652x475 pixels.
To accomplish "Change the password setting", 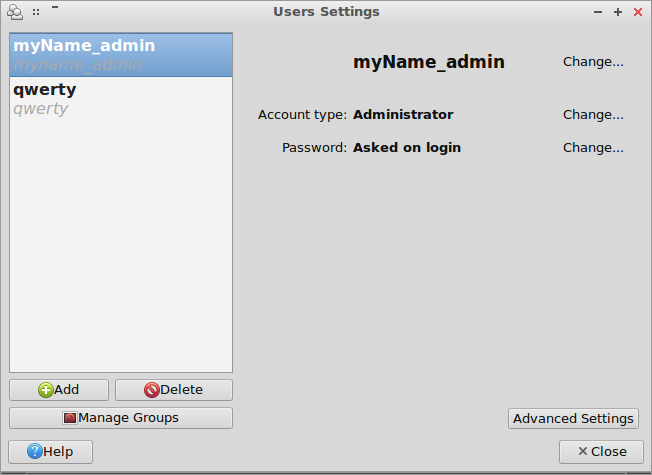I will pos(593,147).
